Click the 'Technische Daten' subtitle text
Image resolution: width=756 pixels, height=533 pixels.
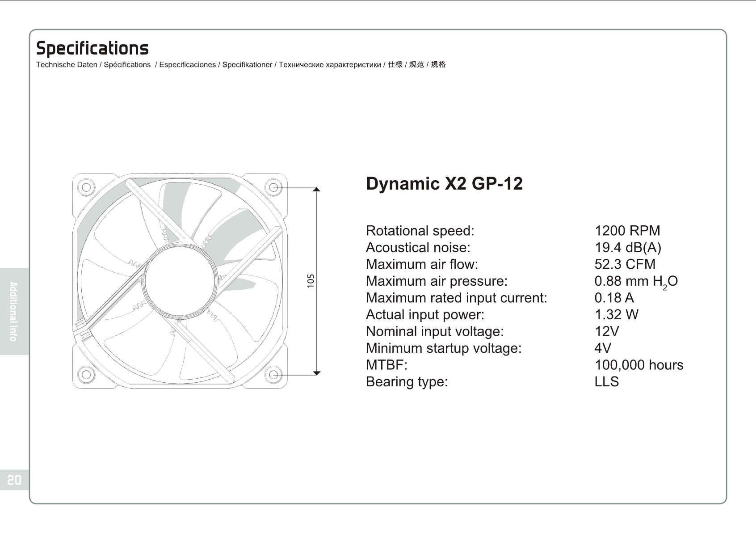[67, 65]
